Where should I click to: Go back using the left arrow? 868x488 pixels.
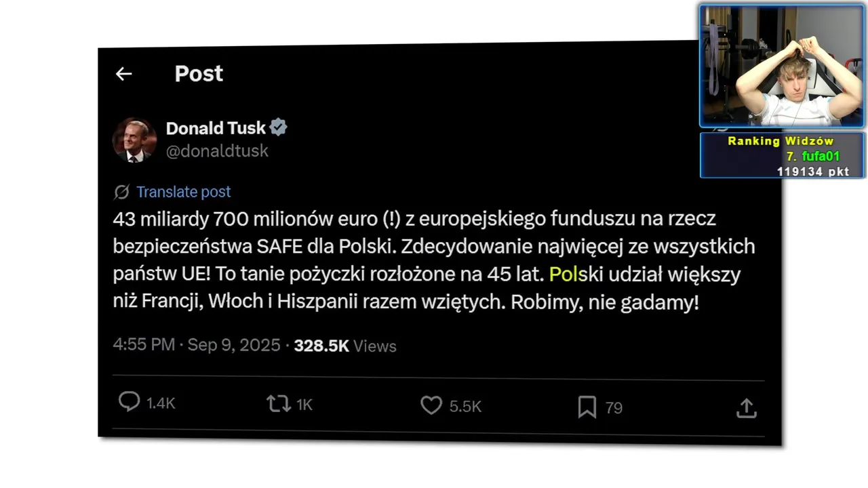click(x=123, y=74)
